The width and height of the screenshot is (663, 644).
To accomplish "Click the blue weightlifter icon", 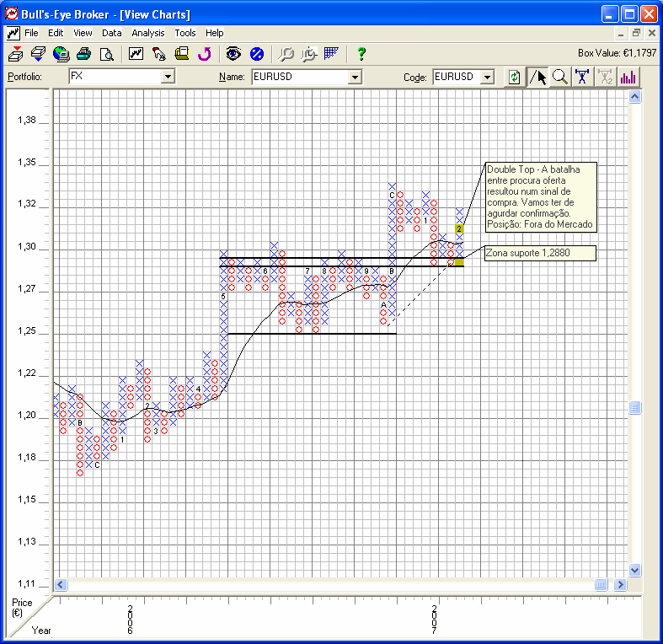I will pyautogui.click(x=582, y=77).
